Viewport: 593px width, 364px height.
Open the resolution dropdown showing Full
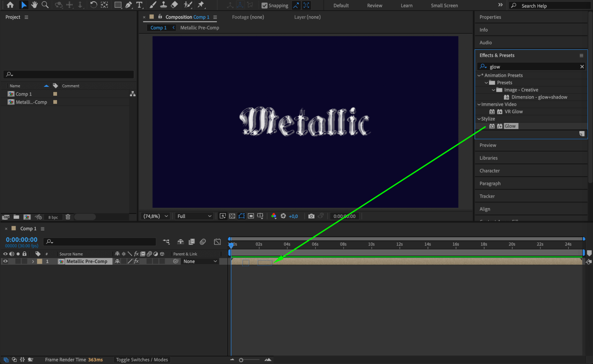point(194,216)
